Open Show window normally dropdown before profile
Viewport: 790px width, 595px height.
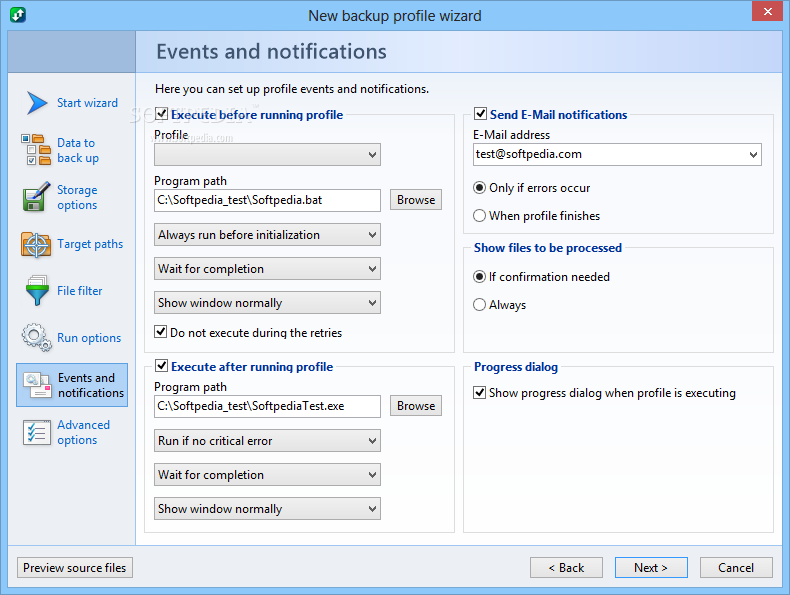pyautogui.click(x=267, y=303)
